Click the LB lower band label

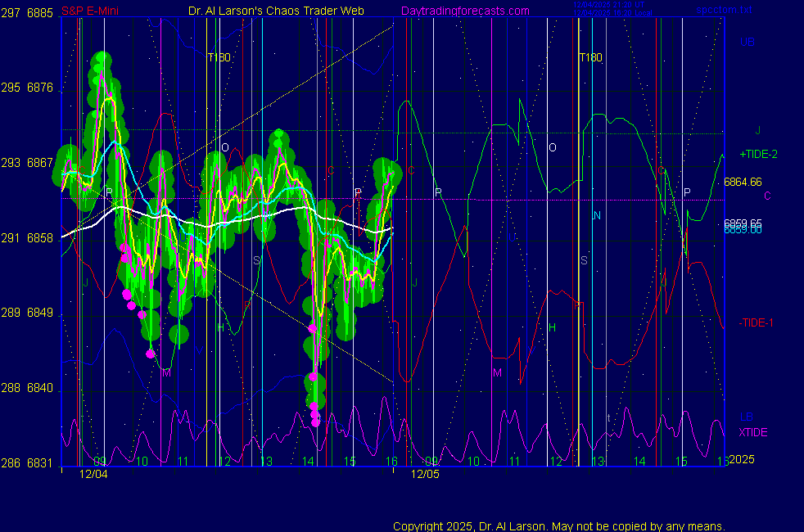[747, 417]
